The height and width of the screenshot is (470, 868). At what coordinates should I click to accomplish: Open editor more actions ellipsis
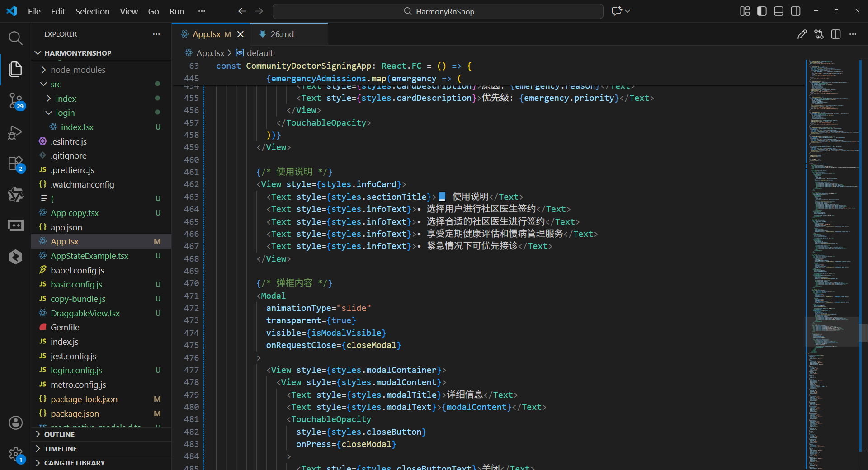(853, 34)
